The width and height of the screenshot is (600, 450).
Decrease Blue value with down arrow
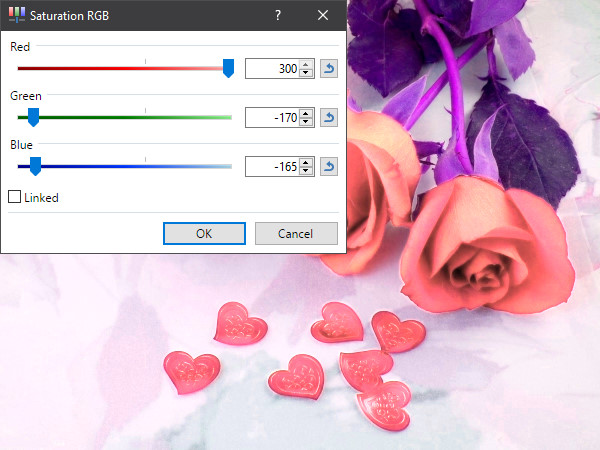[305, 171]
